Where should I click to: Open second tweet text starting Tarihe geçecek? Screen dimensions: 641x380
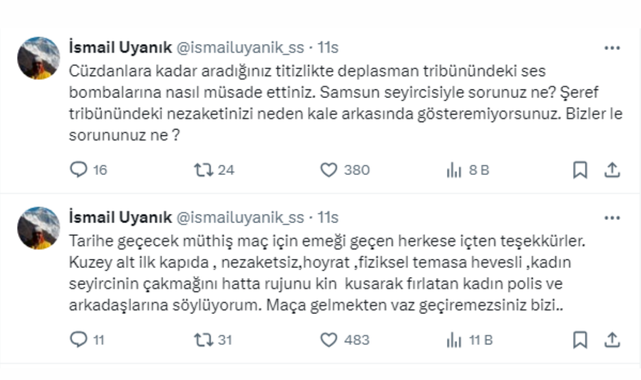327,273
